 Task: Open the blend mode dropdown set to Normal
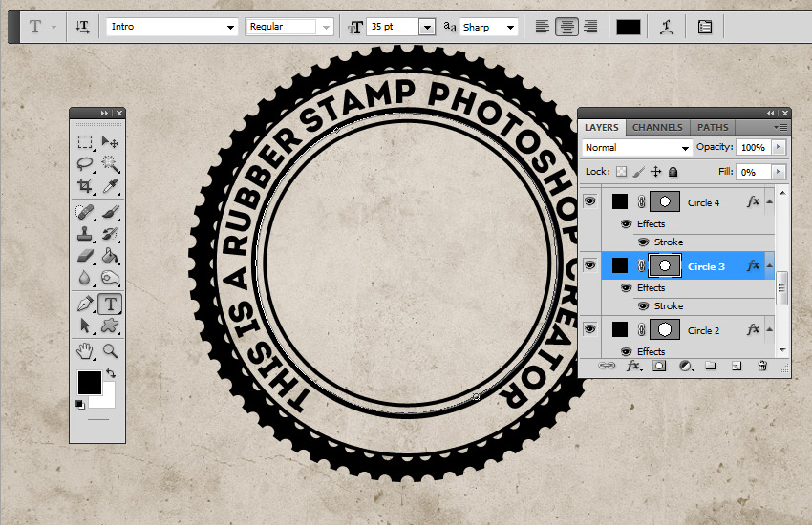(637, 148)
